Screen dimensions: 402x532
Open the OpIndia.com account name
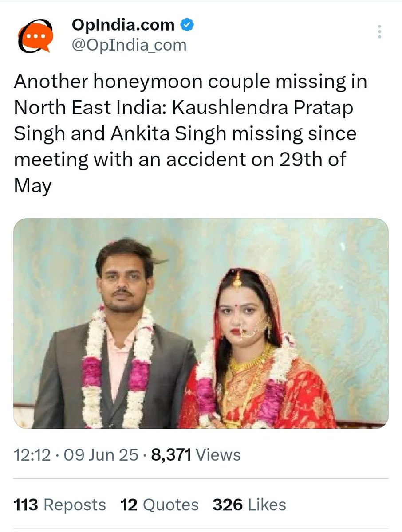[123, 25]
